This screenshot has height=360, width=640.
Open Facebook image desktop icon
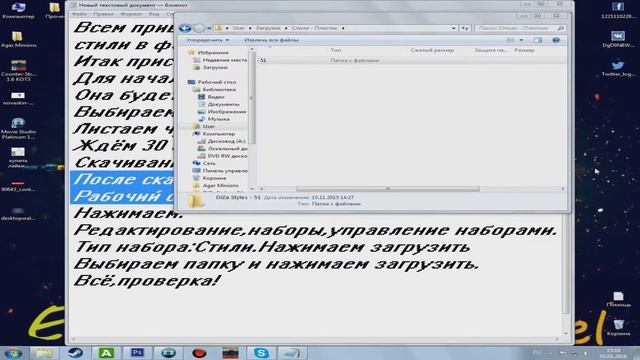(x=618, y=10)
